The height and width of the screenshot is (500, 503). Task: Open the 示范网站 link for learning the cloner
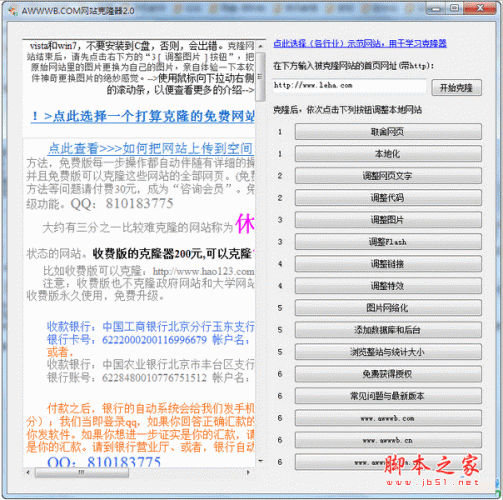click(x=360, y=43)
